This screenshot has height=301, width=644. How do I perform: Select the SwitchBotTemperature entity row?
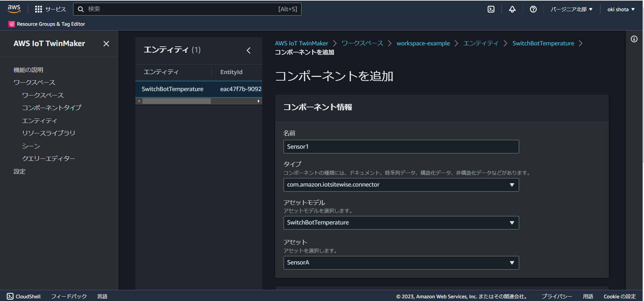click(199, 89)
